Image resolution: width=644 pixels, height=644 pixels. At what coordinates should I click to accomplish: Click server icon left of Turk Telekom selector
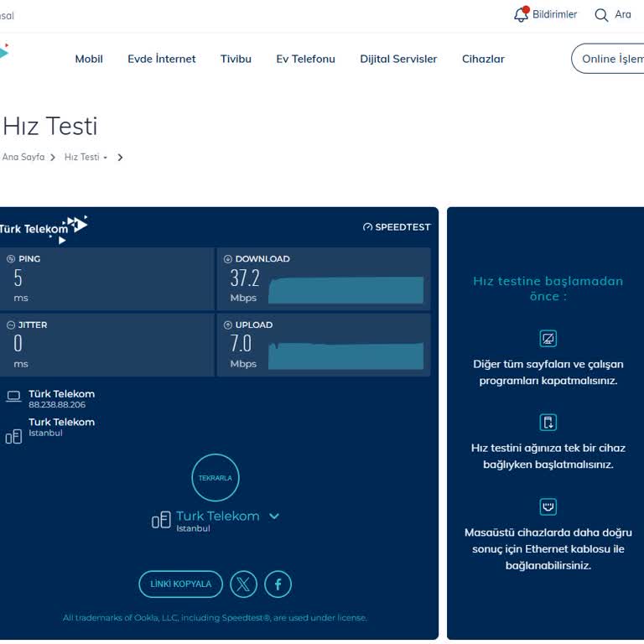coord(161,520)
